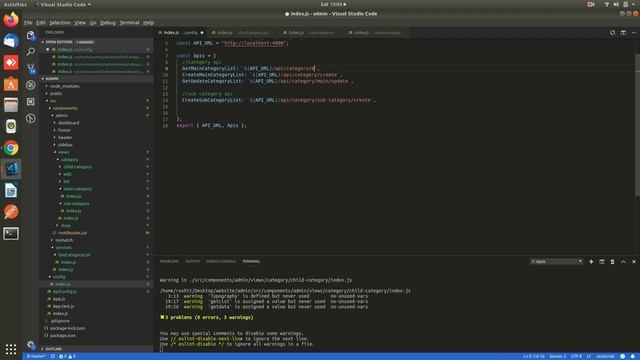Image resolution: width=640 pixels, height=360 pixels.
Task: Open the Files manager from the dock
Action: click(x=11, y=105)
